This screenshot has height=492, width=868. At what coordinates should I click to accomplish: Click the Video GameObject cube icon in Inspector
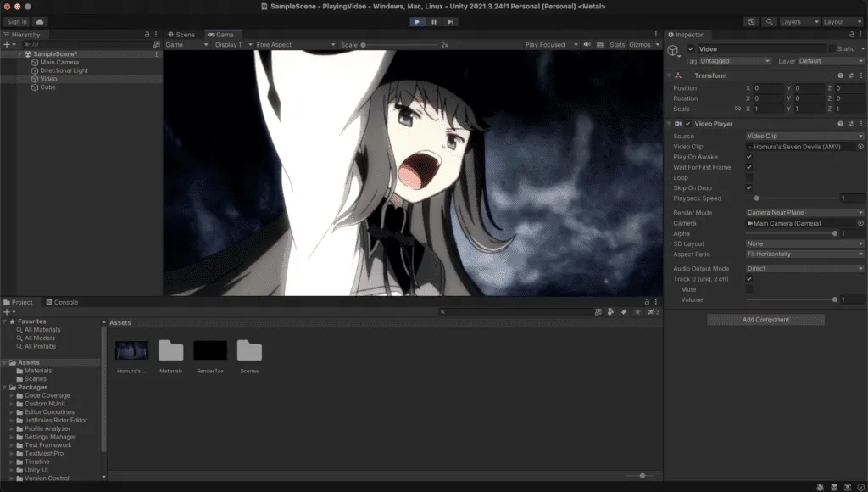pyautogui.click(x=673, y=50)
